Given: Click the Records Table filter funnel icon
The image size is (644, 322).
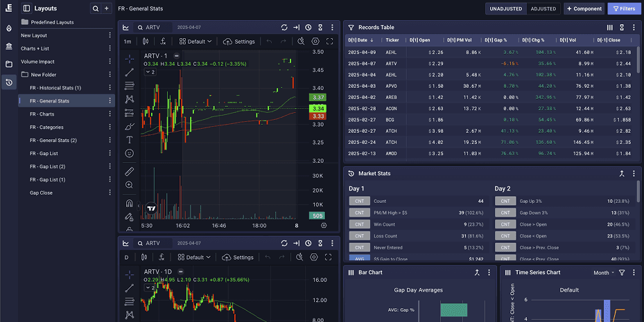Looking at the screenshot, I should click(x=351, y=28).
